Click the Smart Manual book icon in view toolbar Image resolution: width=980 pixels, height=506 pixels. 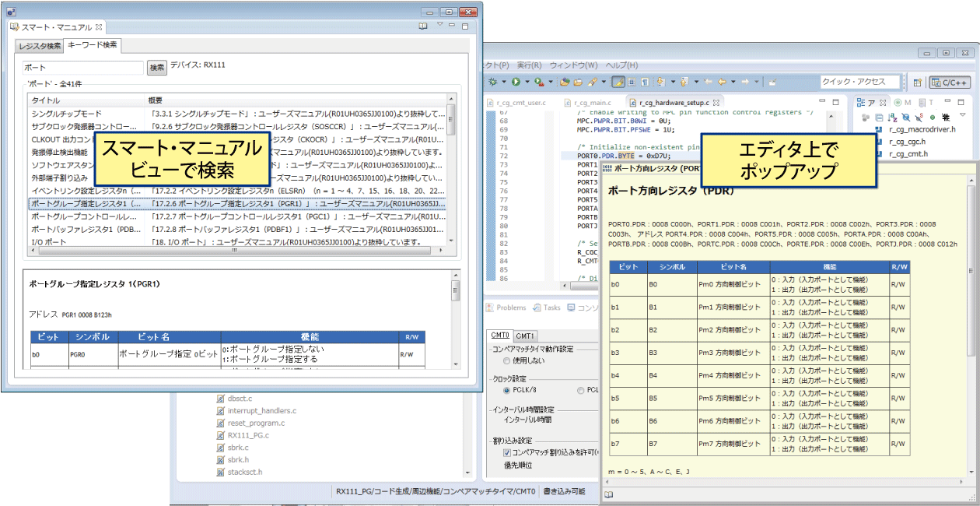point(423,26)
